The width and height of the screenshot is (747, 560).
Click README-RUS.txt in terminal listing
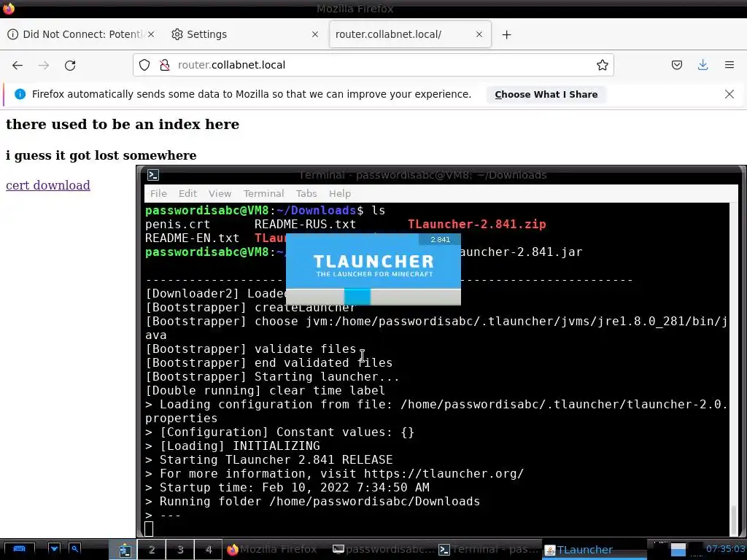coord(305,225)
